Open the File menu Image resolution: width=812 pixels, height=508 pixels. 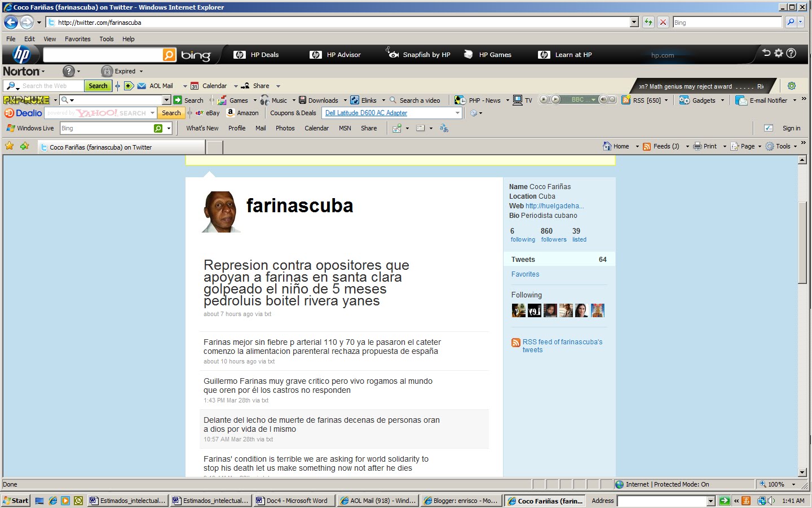(11, 39)
